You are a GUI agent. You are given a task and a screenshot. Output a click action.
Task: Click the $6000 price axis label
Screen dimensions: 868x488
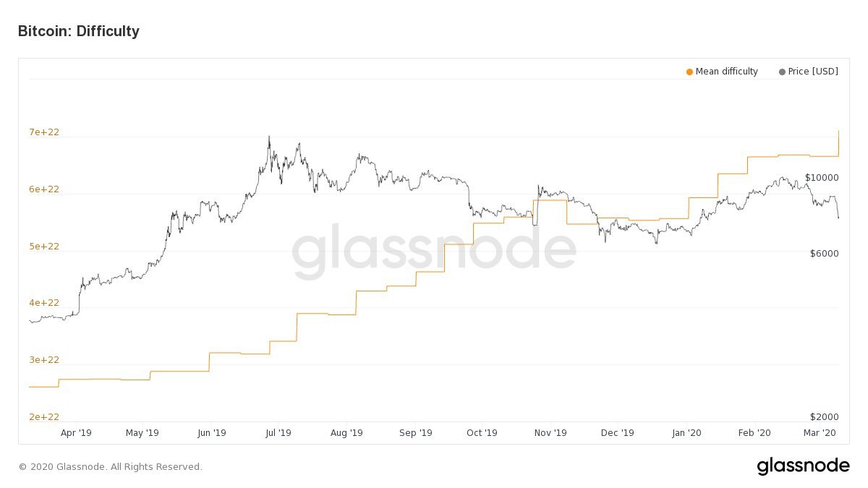click(x=824, y=254)
